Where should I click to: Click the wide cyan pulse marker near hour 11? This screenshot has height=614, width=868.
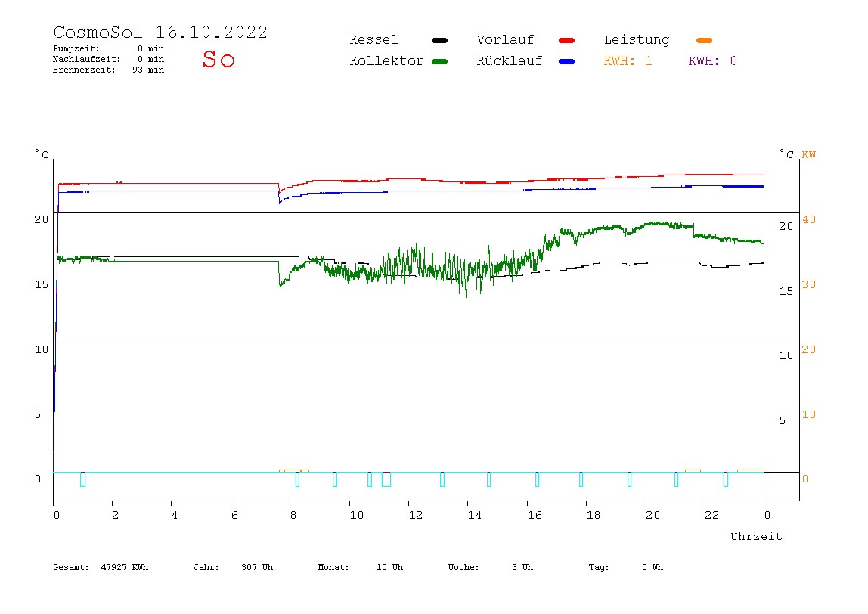pos(386,479)
